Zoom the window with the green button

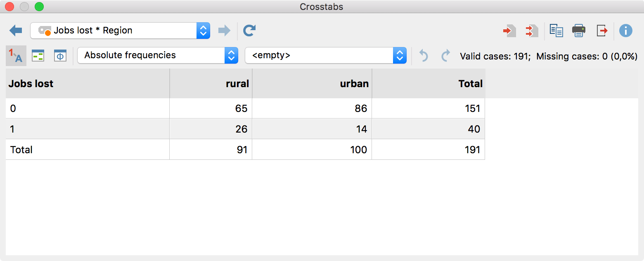click(x=39, y=7)
